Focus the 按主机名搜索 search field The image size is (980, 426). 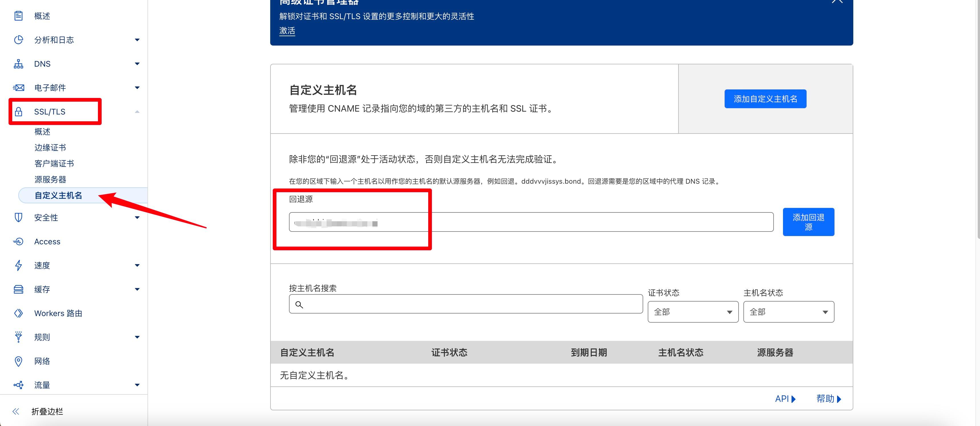point(466,304)
